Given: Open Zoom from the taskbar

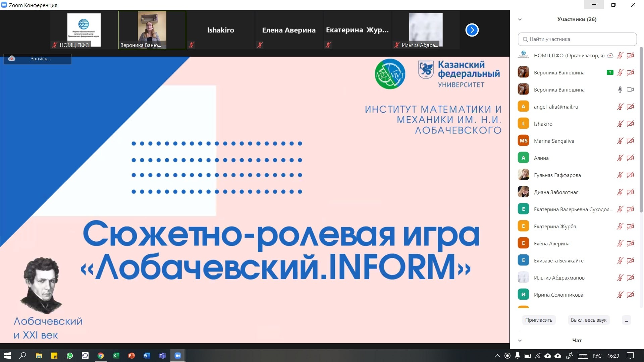Looking at the screenshot, I should [x=178, y=356].
